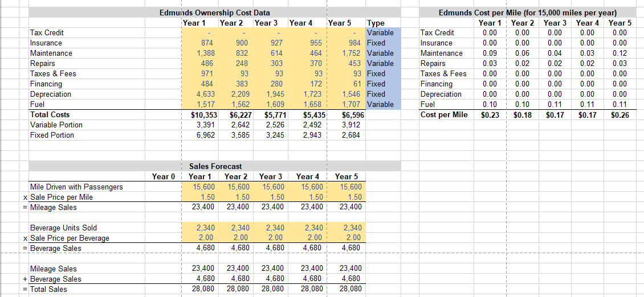Click the 'Sales Forecast' header cell

coord(215,166)
